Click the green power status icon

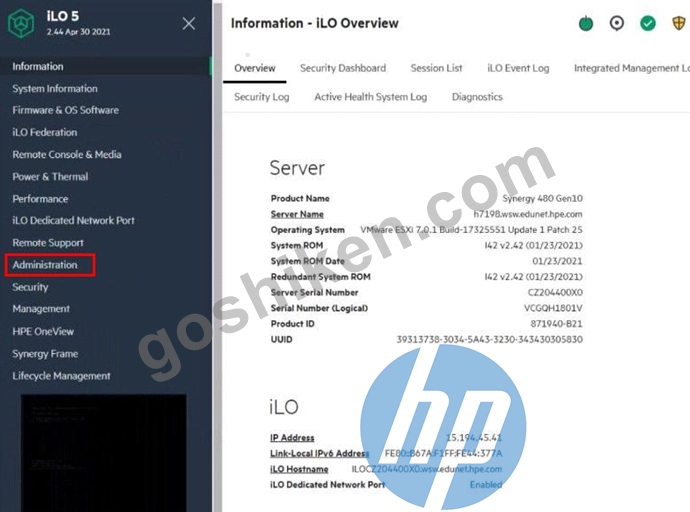pyautogui.click(x=586, y=23)
